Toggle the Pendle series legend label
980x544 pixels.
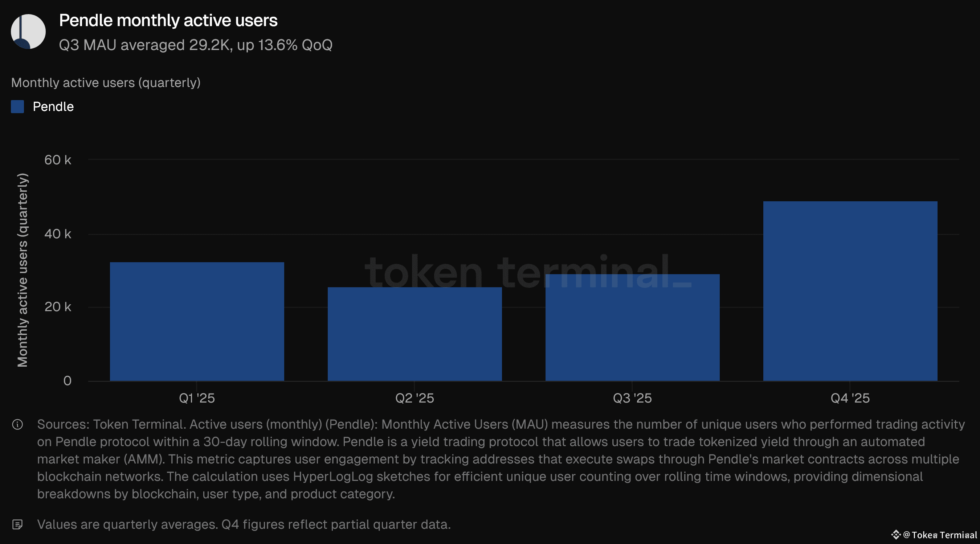[x=53, y=107]
